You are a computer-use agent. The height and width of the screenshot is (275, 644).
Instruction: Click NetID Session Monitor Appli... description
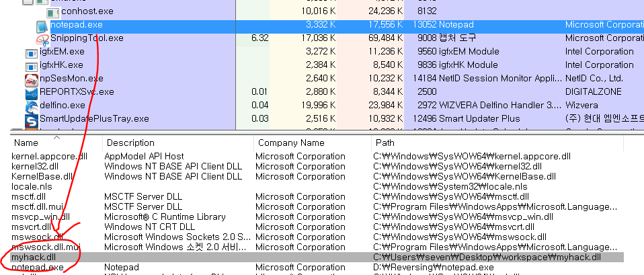tap(500, 79)
